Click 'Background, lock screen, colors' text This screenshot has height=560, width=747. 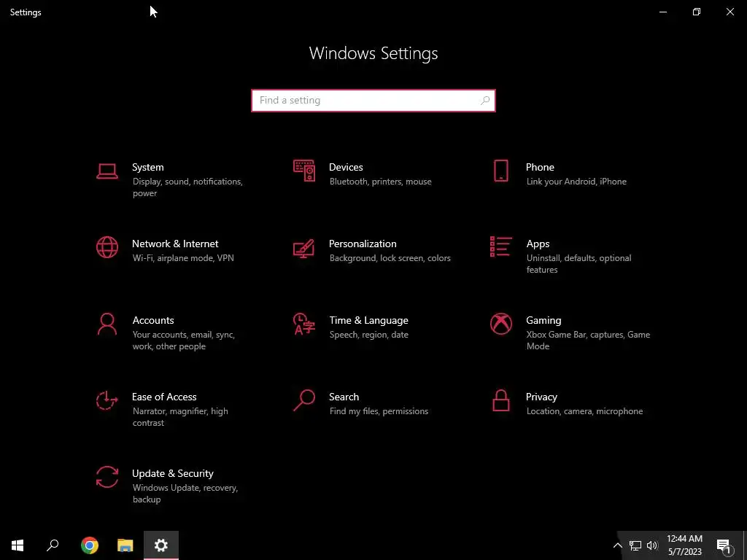(390, 258)
